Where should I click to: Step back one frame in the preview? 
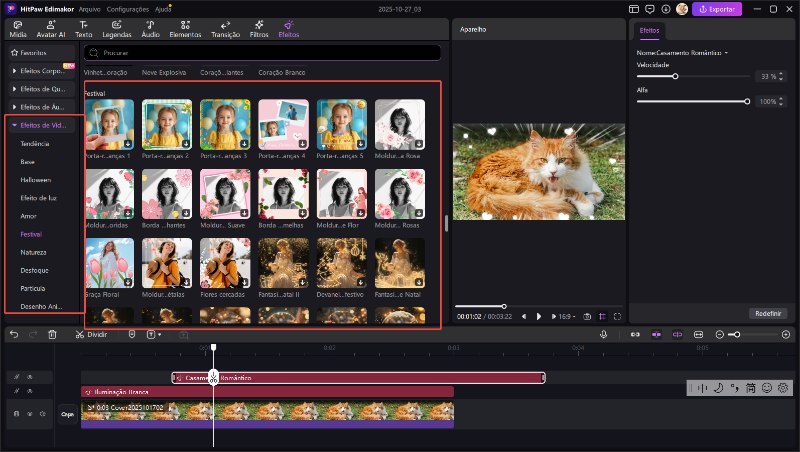click(524, 316)
